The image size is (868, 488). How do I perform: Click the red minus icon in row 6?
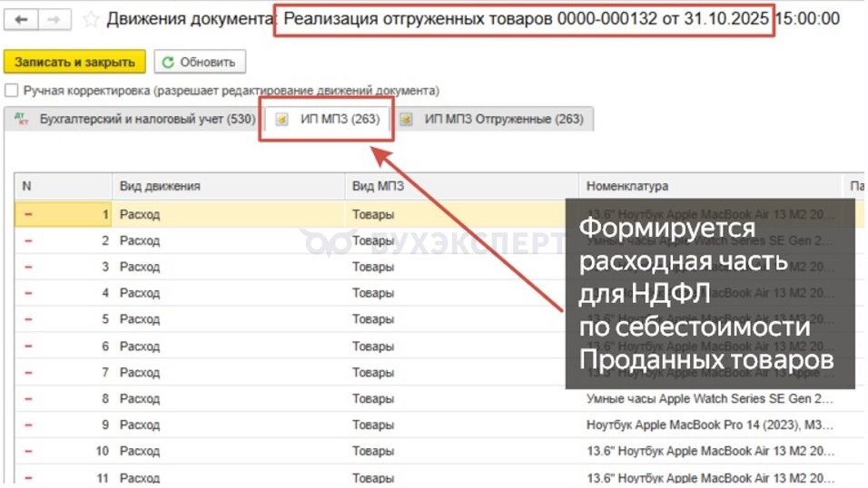28,346
